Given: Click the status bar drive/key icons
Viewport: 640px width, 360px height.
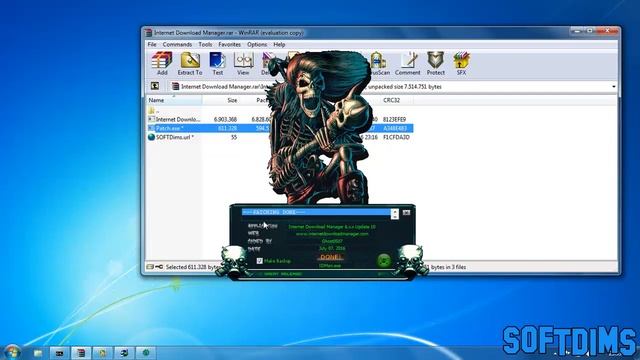Looking at the screenshot, I should [155, 267].
